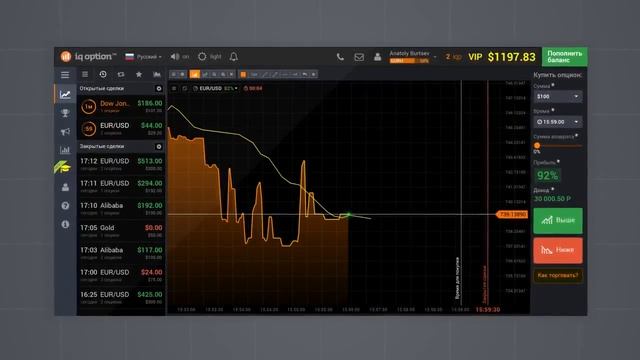Click the orange square drawing tool
640x360 pixels.
243,74
